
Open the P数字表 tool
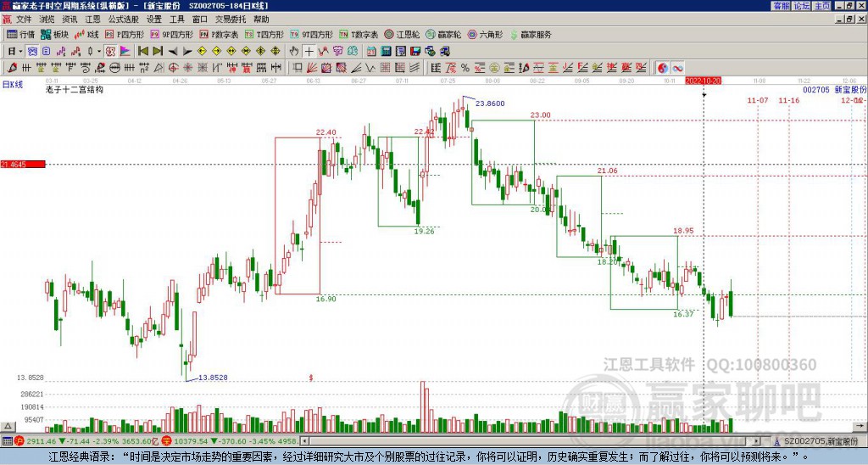click(220, 34)
